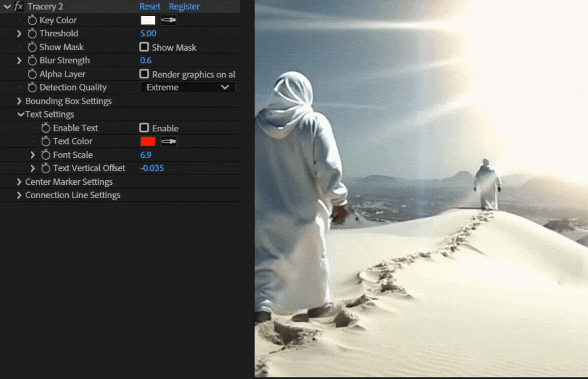Expand the Bounding Box Settings group
Screen dimensions: 588x379
click(19, 101)
